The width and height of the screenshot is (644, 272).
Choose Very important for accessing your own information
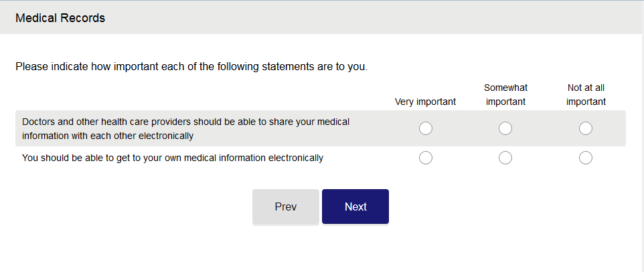(x=425, y=158)
